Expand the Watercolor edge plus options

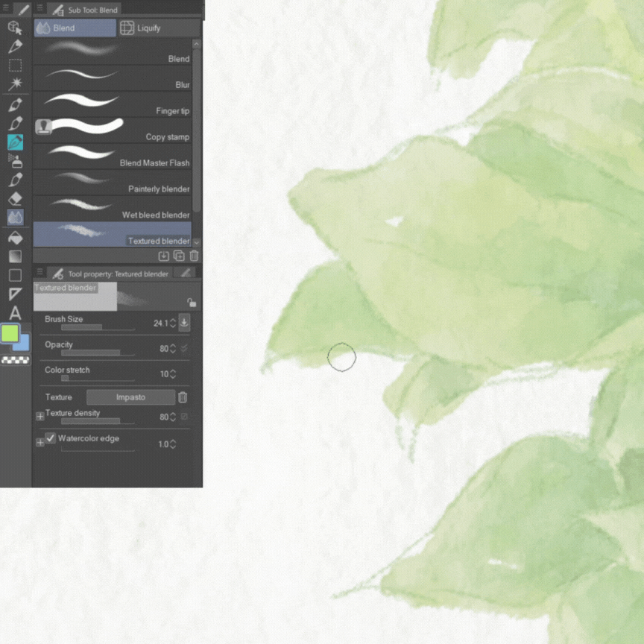pos(40,442)
